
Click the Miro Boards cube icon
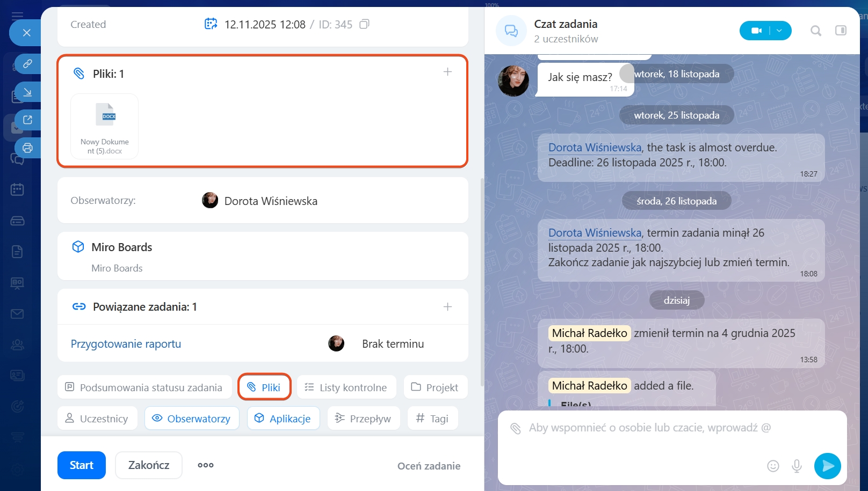78,247
